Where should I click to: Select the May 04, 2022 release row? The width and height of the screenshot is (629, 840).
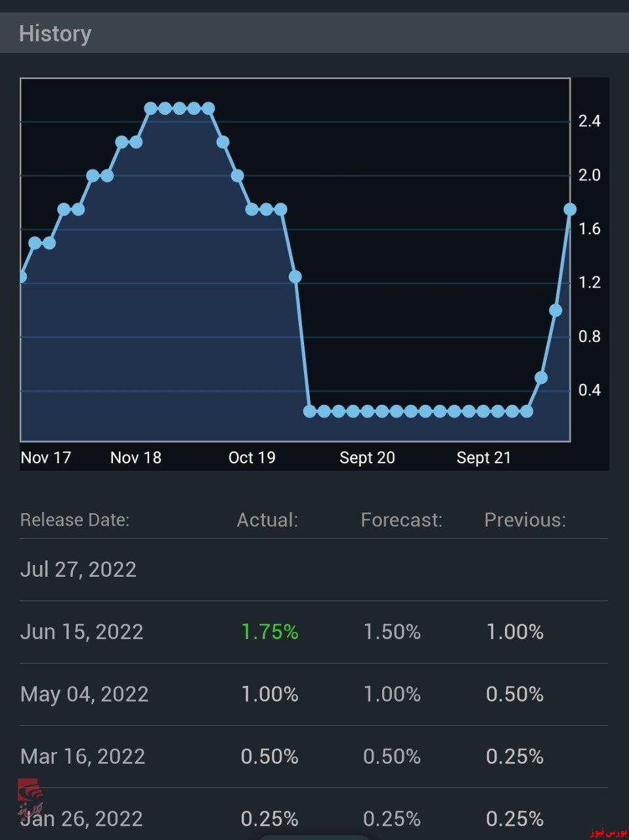tap(314, 694)
